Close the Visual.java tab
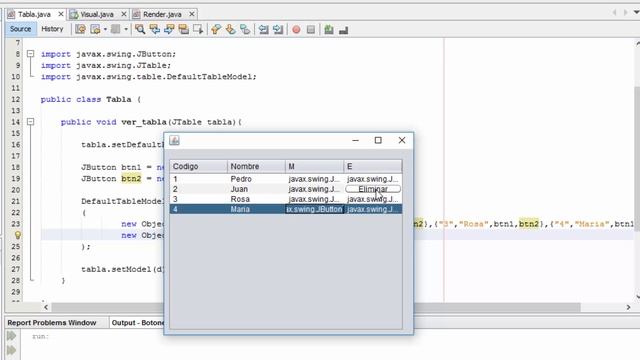The width and height of the screenshot is (640, 360). coord(124,14)
